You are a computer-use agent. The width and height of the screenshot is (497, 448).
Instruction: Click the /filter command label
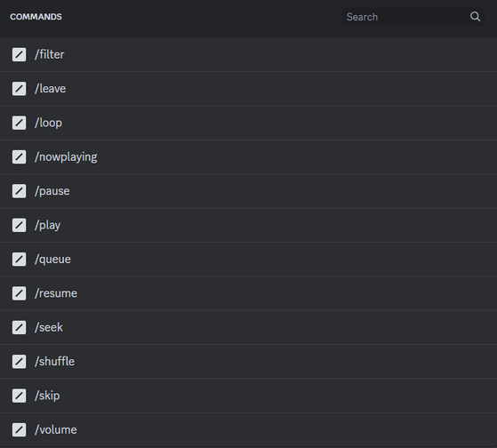(x=50, y=54)
